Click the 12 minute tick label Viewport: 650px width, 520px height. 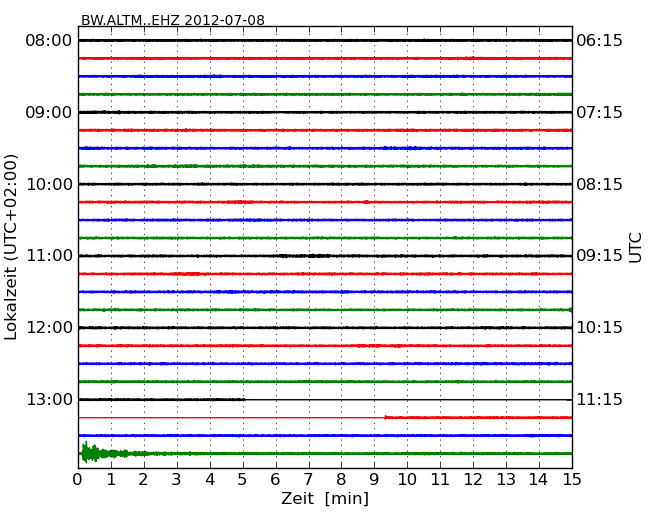pos(473,480)
